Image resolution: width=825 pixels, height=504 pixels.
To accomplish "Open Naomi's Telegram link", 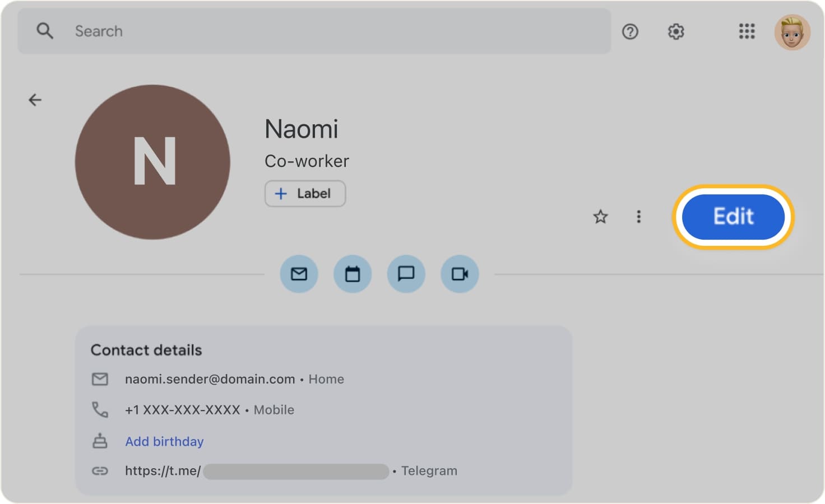I will click(x=163, y=470).
